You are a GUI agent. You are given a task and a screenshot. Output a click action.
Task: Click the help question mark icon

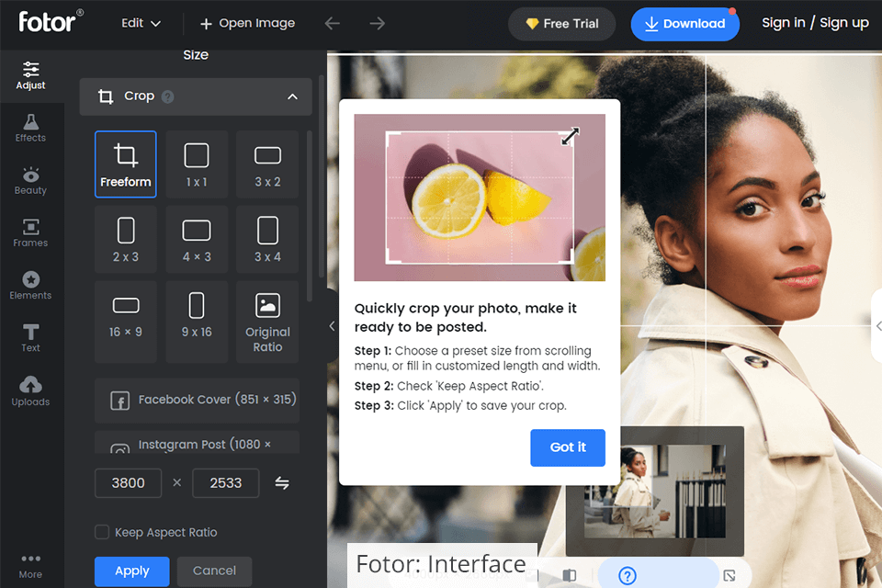click(628, 575)
